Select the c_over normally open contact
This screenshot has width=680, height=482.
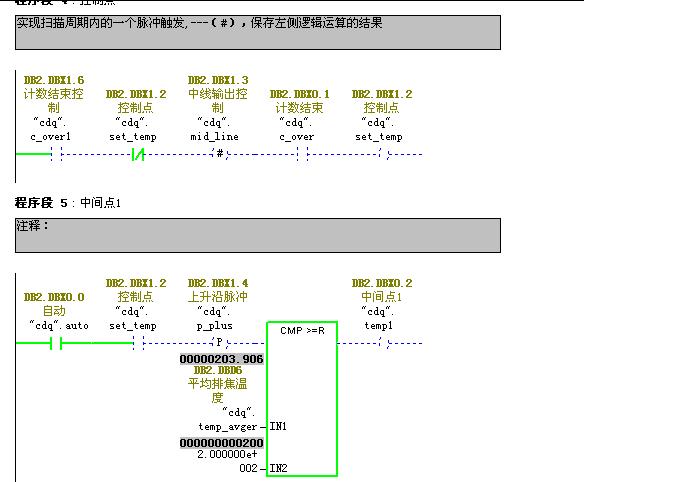(302, 154)
